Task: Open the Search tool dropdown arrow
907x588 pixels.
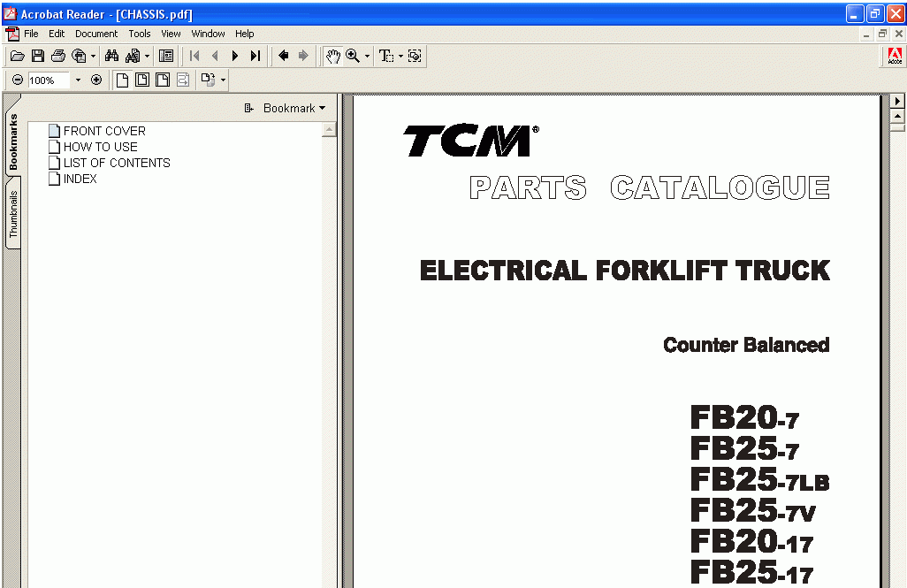Action: tap(147, 56)
